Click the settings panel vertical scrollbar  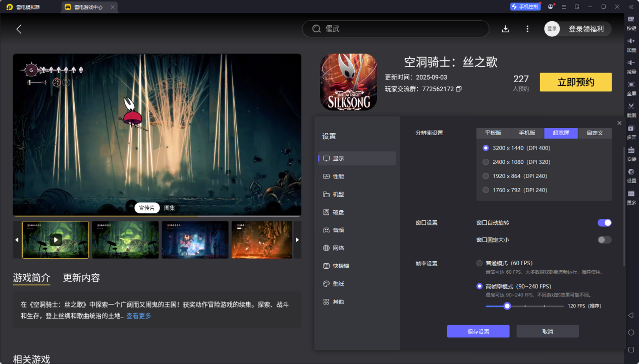pyautogui.click(x=624, y=207)
